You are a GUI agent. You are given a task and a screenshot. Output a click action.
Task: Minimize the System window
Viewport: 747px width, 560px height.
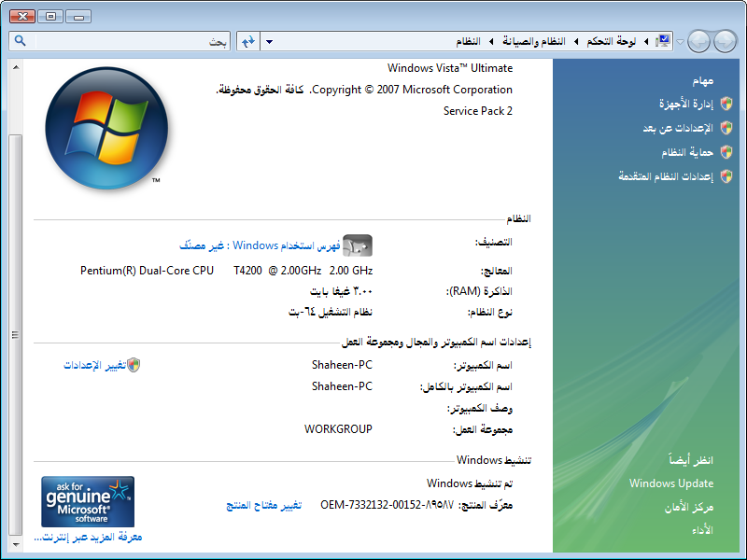point(78,16)
